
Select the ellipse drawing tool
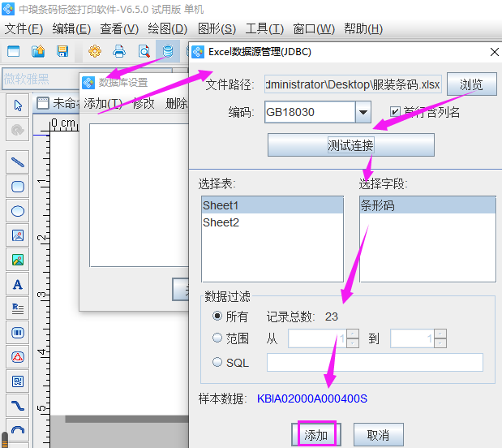[x=18, y=211]
